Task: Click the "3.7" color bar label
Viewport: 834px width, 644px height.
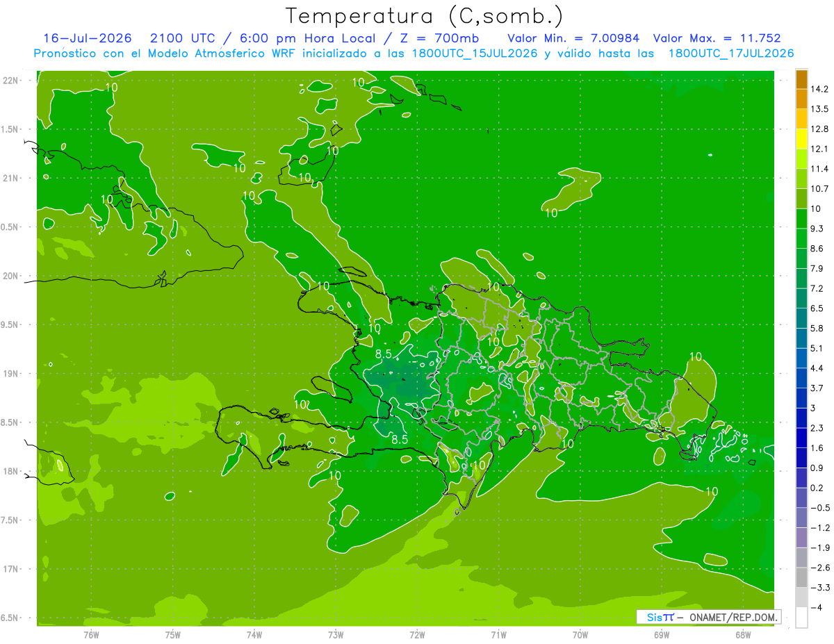Action: [817, 388]
